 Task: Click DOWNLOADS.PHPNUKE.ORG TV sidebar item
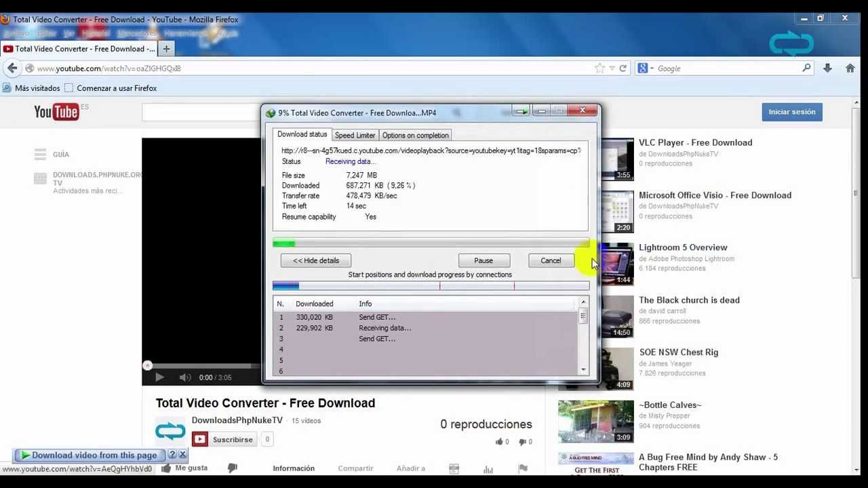[x=97, y=179]
